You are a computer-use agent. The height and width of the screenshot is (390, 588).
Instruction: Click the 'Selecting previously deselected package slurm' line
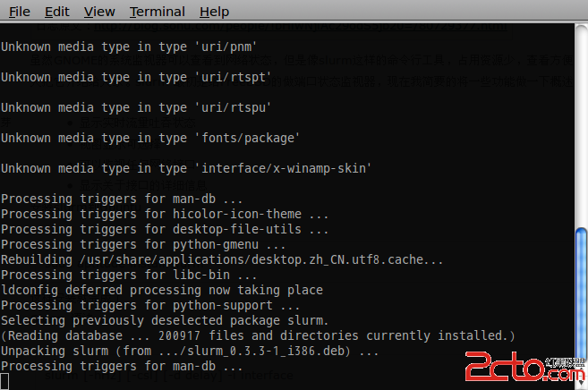[x=165, y=321]
